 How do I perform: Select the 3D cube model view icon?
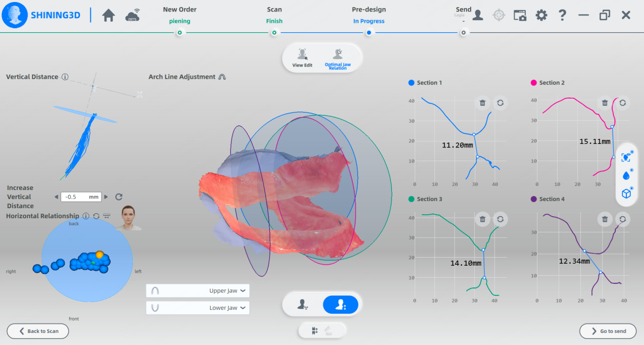point(626,193)
